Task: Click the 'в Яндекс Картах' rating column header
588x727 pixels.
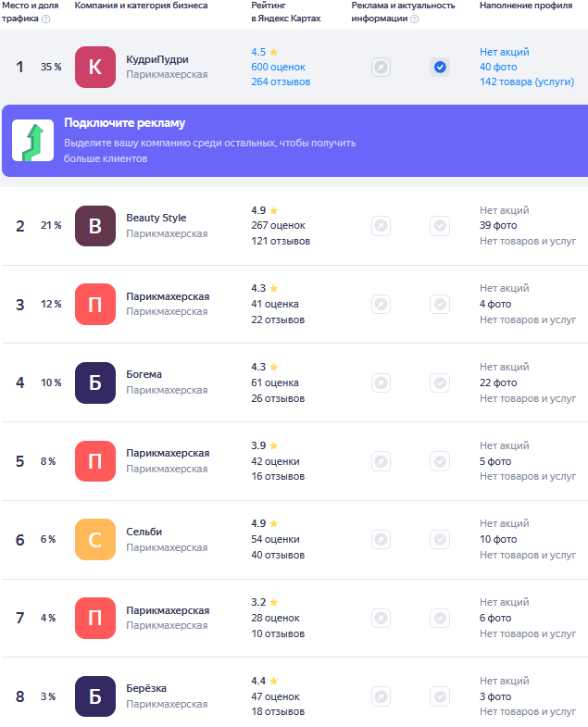Action: click(285, 19)
